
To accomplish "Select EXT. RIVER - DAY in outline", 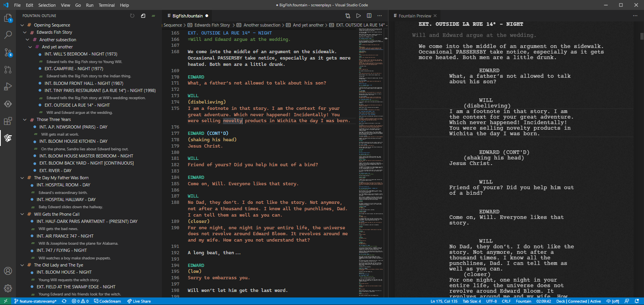I will pyautogui.click(x=55, y=171).
